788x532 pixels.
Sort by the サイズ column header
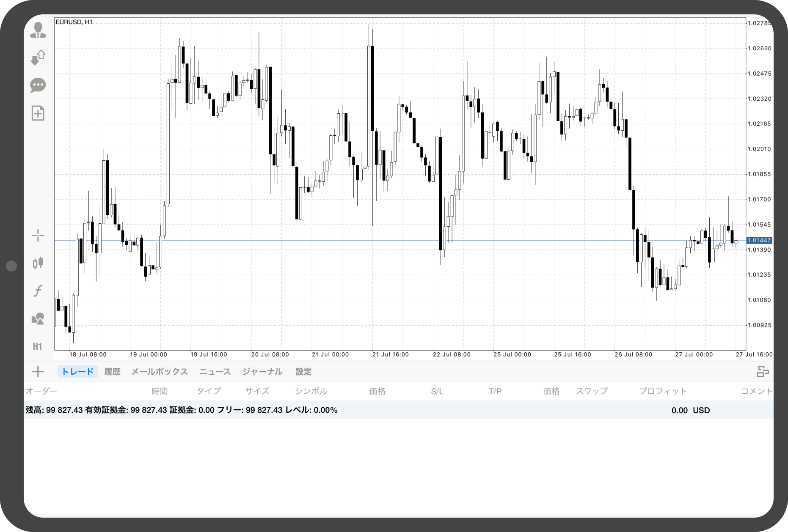coord(257,391)
